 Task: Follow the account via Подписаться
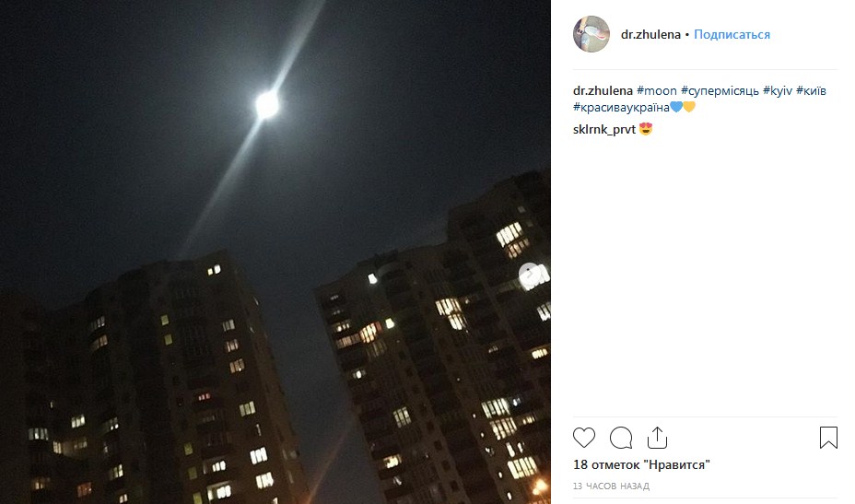pyautogui.click(x=732, y=34)
